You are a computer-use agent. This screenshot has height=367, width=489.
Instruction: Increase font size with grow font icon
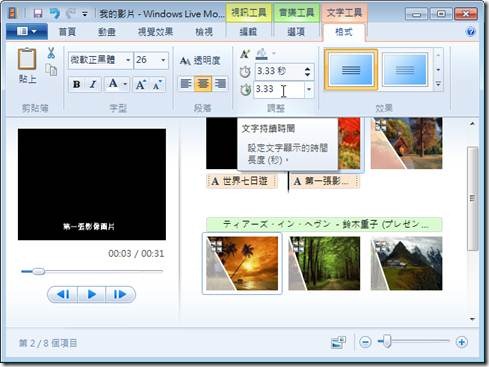[141, 85]
